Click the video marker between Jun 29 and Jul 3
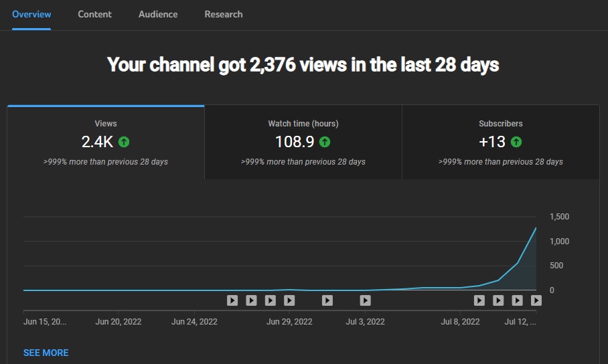The width and height of the screenshot is (608, 364). (327, 300)
